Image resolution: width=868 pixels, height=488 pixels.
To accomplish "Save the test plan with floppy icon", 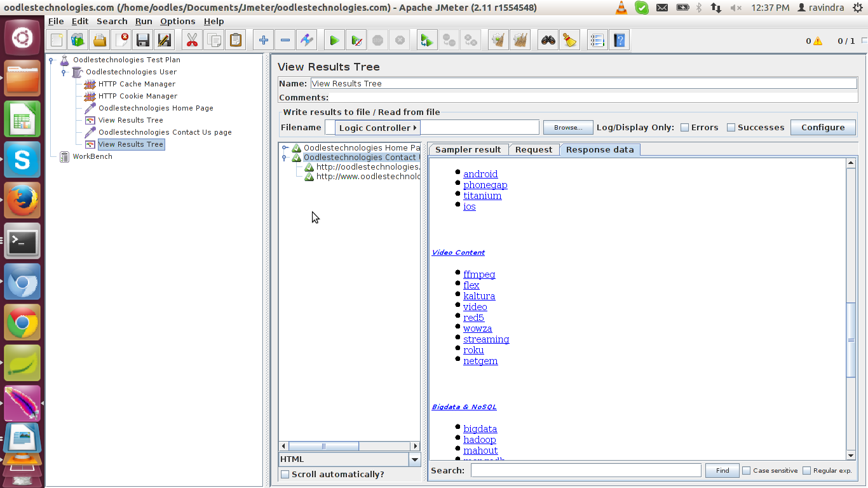I will point(143,41).
